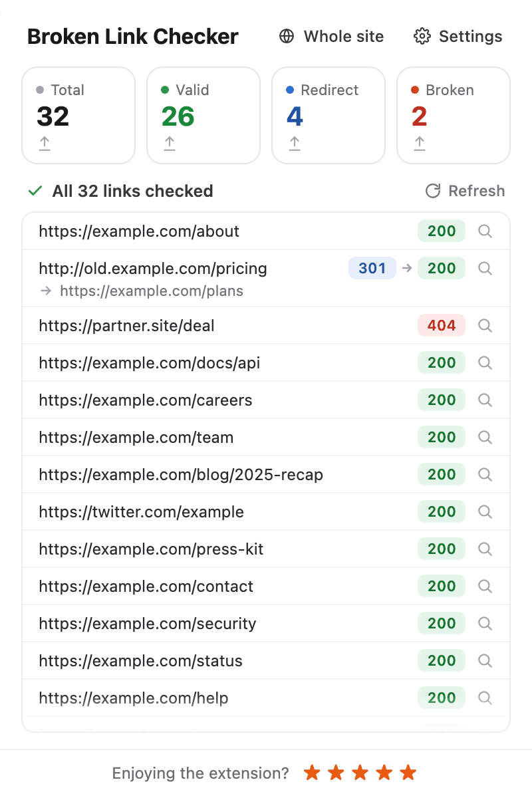
Task: Export Broken links via upload icon
Action: tap(420, 144)
